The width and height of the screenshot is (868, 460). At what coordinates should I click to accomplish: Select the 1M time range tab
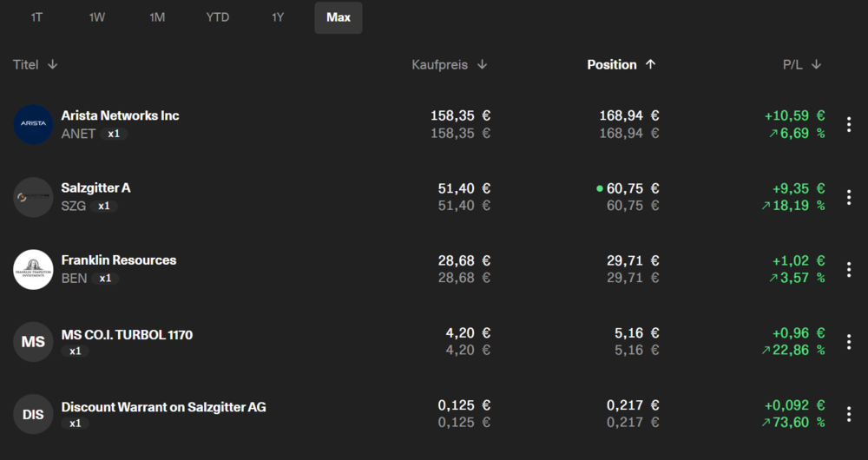(x=157, y=17)
